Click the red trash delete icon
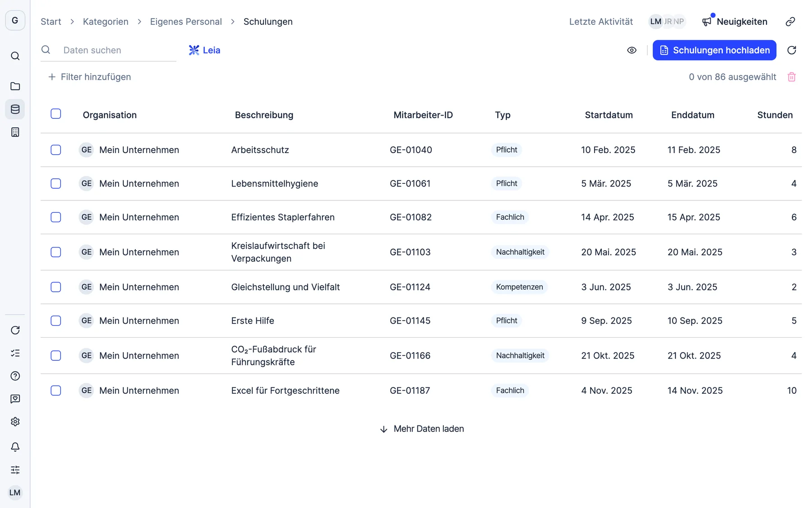The height and width of the screenshot is (508, 812). click(x=791, y=77)
